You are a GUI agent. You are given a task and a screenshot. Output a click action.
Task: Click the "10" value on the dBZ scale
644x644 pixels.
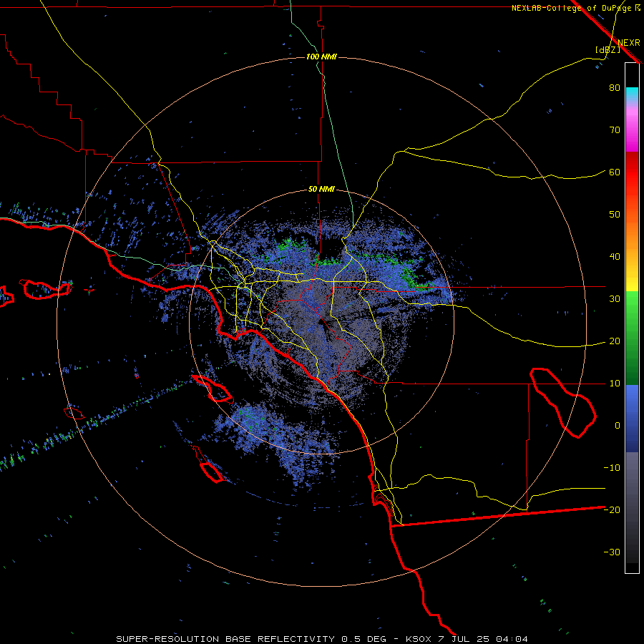pos(615,384)
